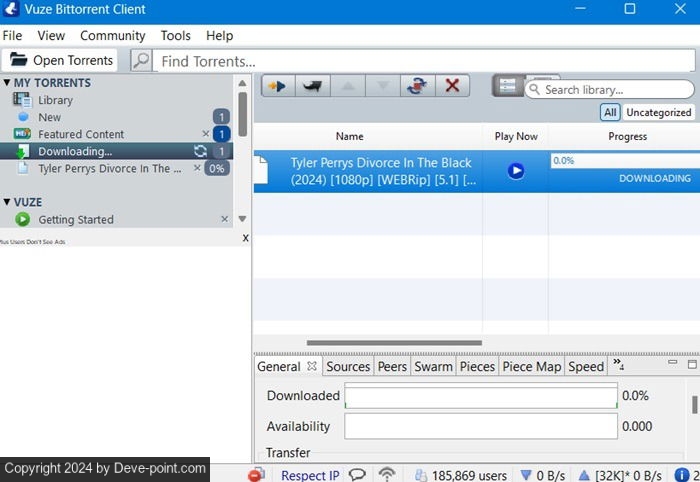
Task: Click the refresh icon on Downloading row
Action: tap(200, 151)
